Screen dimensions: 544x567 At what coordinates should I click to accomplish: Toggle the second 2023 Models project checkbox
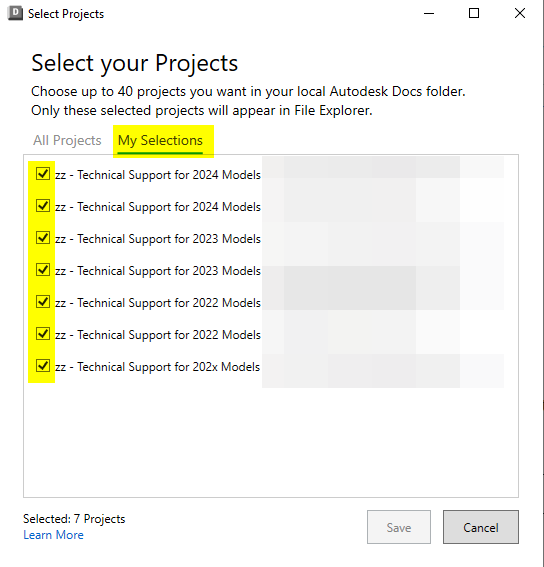pyautogui.click(x=43, y=269)
